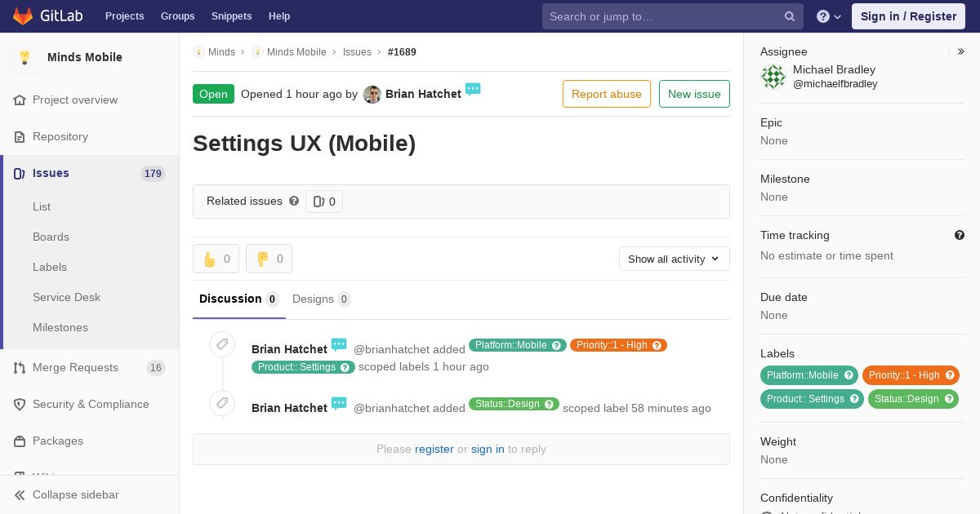Image resolution: width=980 pixels, height=514 pixels.
Task: Open the Snippets menu
Action: coord(231,16)
